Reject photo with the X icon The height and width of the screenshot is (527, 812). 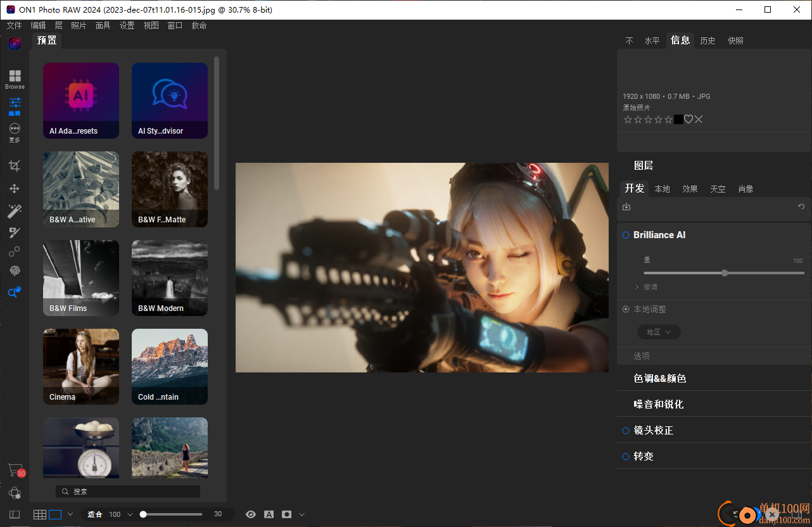pos(699,119)
